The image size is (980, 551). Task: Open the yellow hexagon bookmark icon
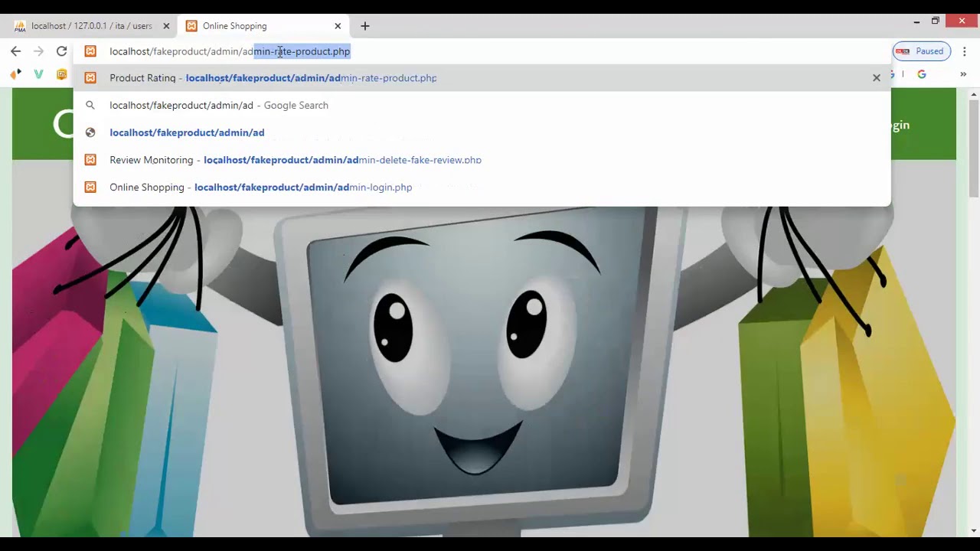(x=62, y=74)
